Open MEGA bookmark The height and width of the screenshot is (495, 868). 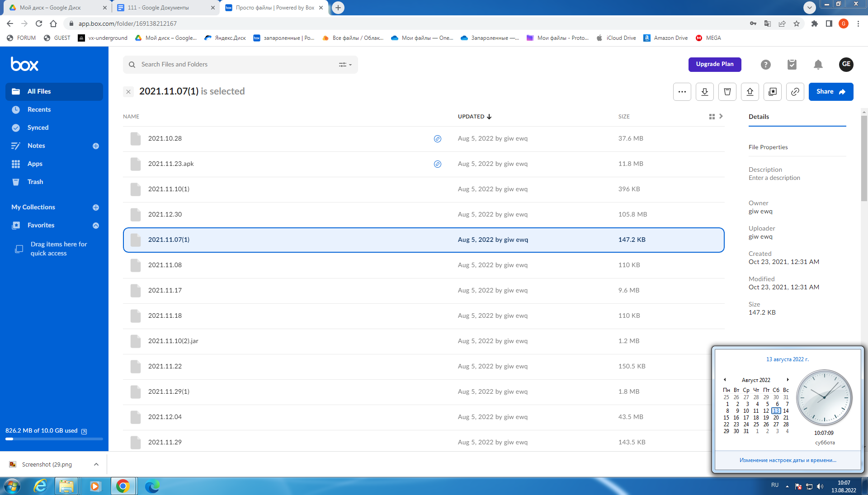[708, 38]
